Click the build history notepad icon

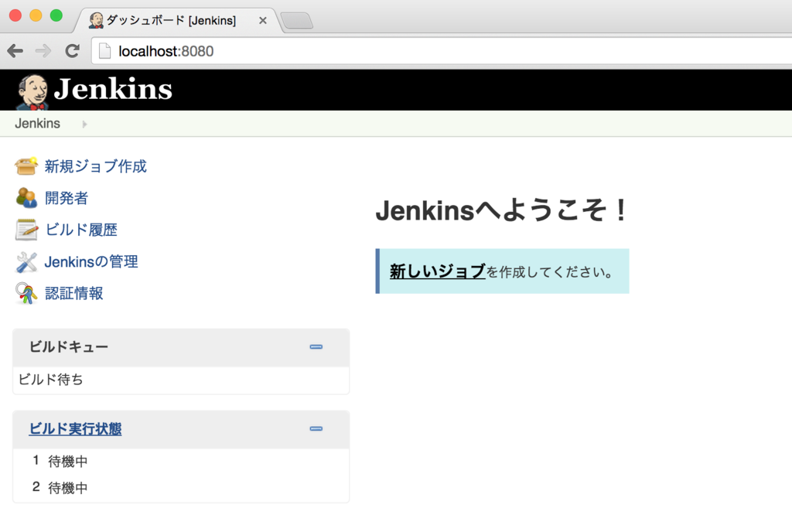tap(26, 230)
